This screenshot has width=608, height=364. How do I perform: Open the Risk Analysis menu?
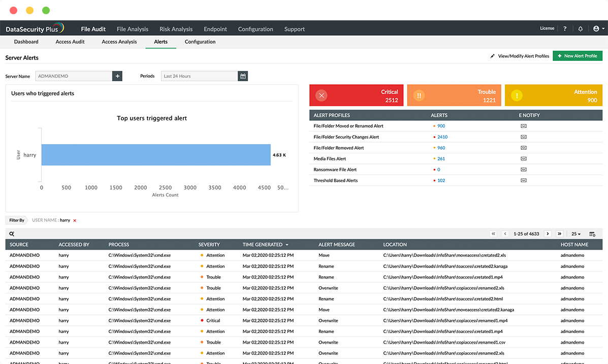tap(176, 29)
